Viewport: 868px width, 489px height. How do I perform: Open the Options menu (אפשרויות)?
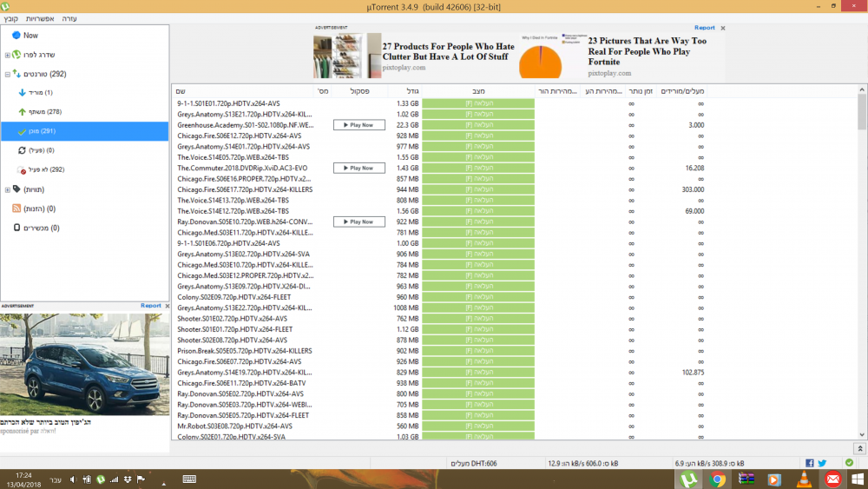pyautogui.click(x=40, y=19)
